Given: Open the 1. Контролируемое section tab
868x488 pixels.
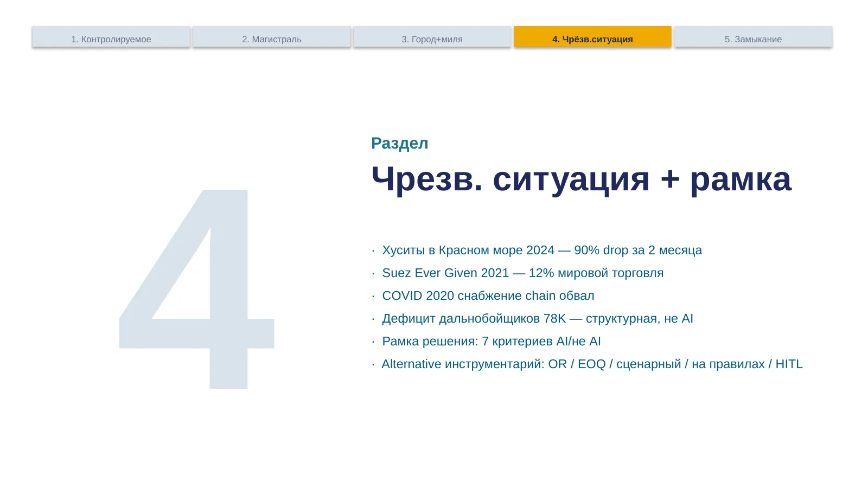Looking at the screenshot, I should pos(111,37).
